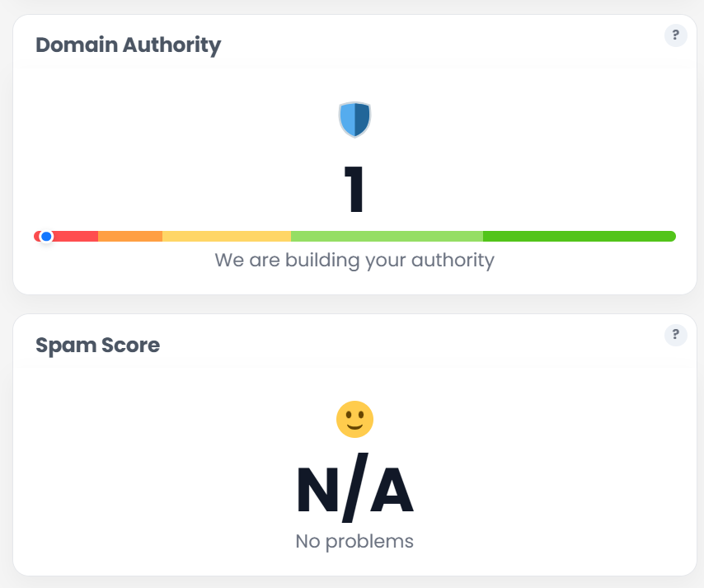Click the large "N/A" spam score value
This screenshot has width=704, height=588.
point(354,492)
